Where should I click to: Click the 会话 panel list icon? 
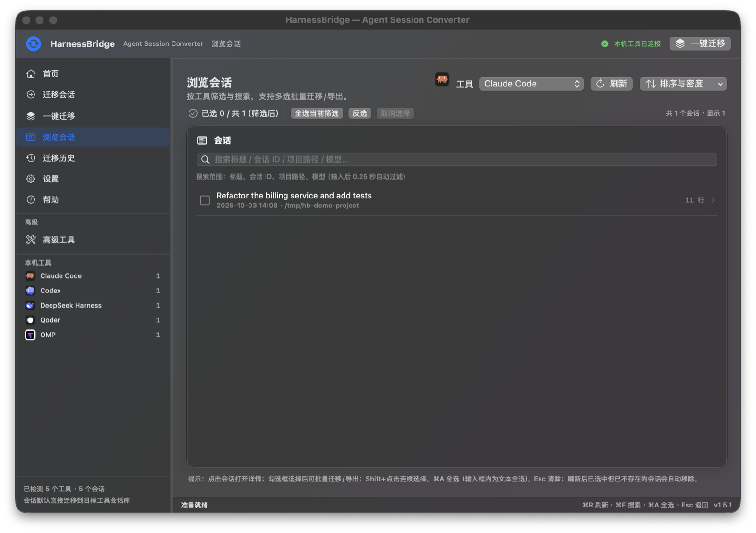pos(202,140)
